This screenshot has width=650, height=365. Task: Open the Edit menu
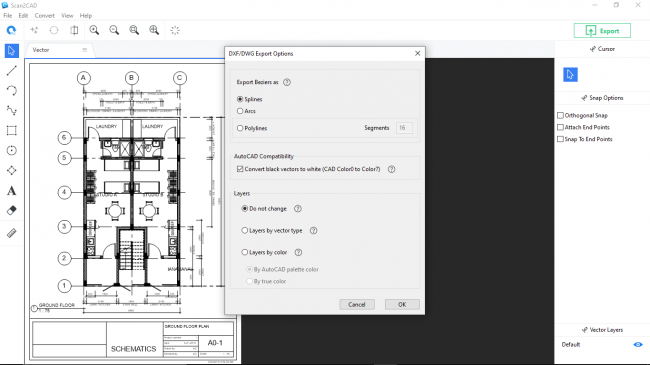[x=23, y=15]
